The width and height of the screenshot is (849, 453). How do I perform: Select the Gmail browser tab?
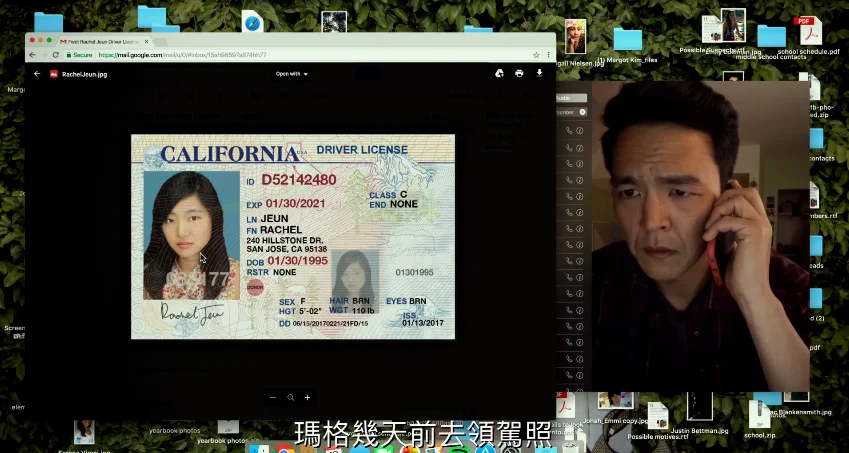click(x=100, y=41)
